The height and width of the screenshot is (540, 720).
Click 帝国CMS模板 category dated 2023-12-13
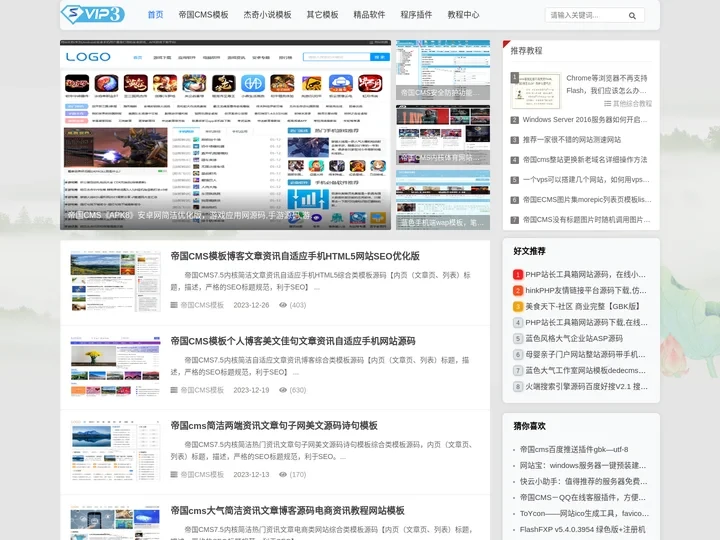[x=202, y=474]
